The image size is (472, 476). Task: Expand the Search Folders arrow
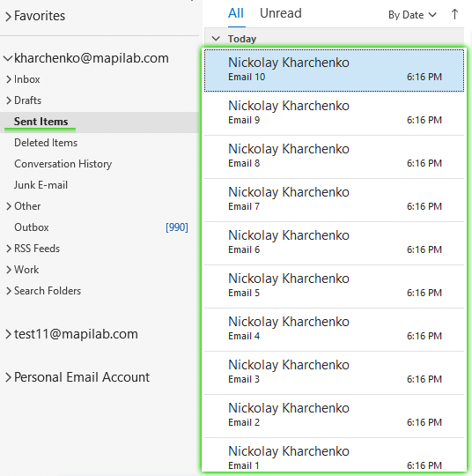point(9,291)
